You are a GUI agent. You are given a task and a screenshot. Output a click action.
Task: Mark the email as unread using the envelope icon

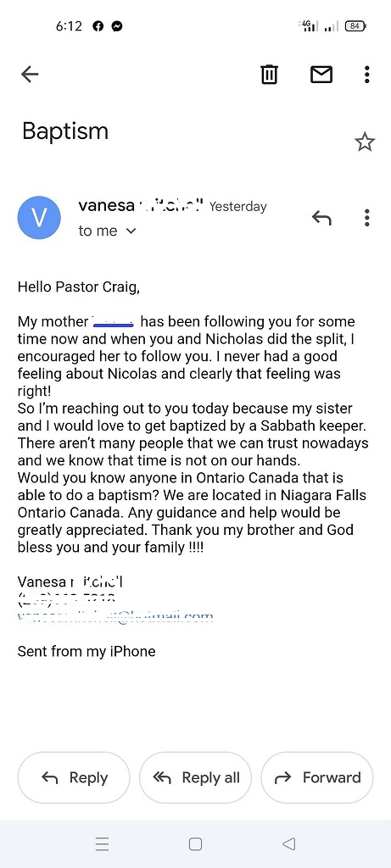[x=321, y=75]
